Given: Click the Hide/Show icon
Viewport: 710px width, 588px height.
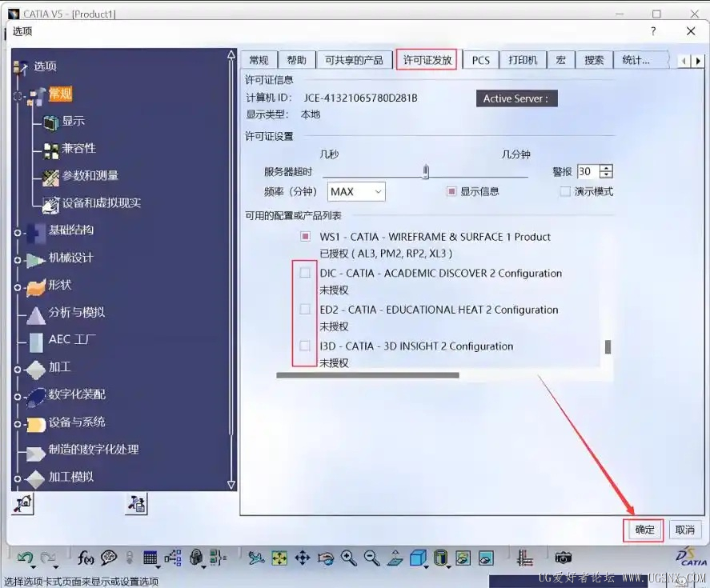Looking at the screenshot, I should (463, 558).
